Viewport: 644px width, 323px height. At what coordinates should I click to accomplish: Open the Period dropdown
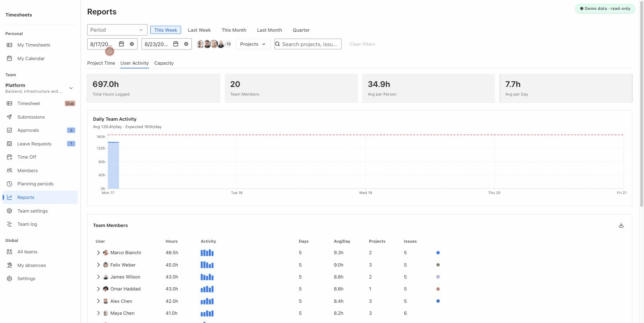(117, 30)
